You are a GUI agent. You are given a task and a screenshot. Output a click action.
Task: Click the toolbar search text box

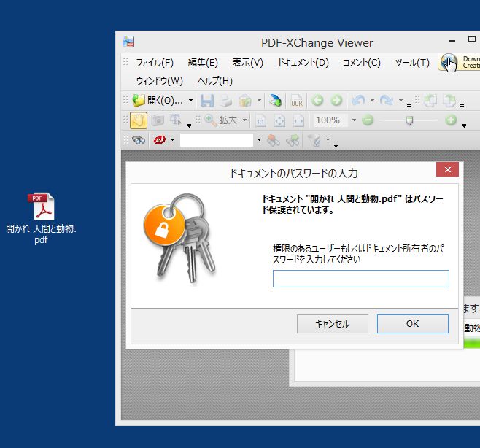point(217,140)
